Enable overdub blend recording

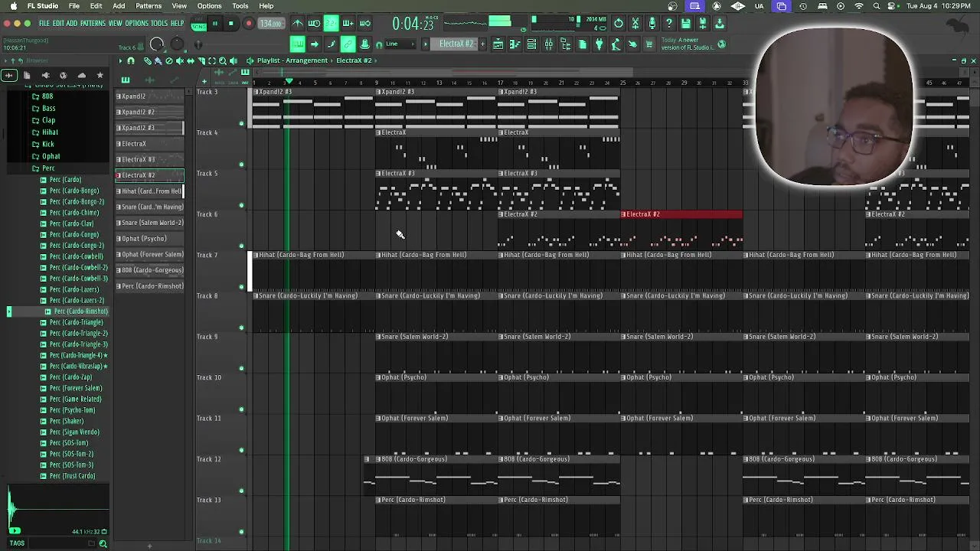click(348, 24)
